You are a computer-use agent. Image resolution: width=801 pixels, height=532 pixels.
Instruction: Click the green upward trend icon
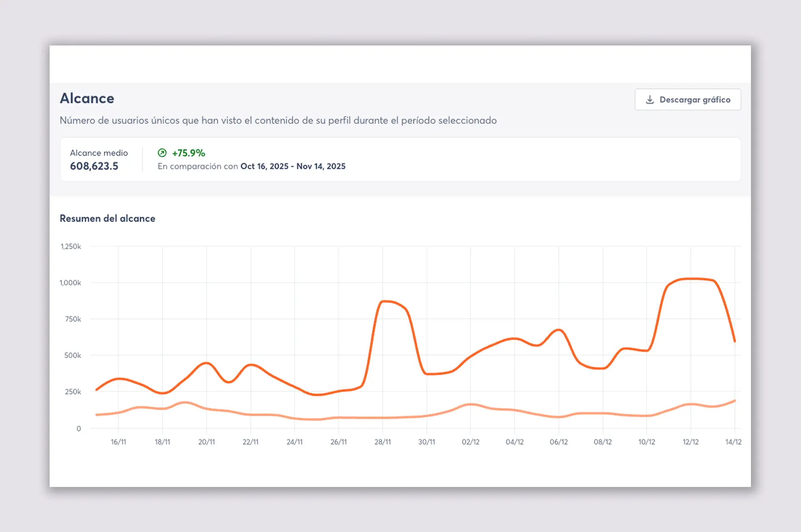[x=162, y=153]
